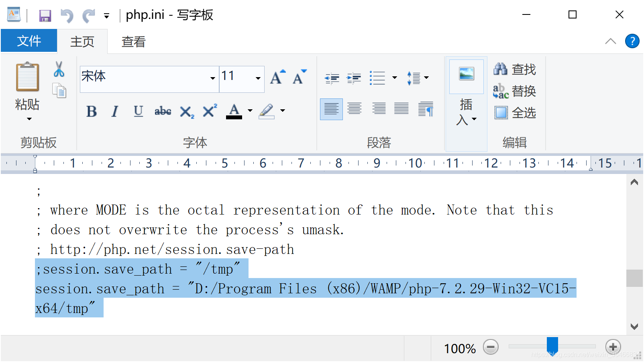644x362 pixels.
Task: Open Customize Quick Access Toolbar dropdown
Action: pos(106,16)
